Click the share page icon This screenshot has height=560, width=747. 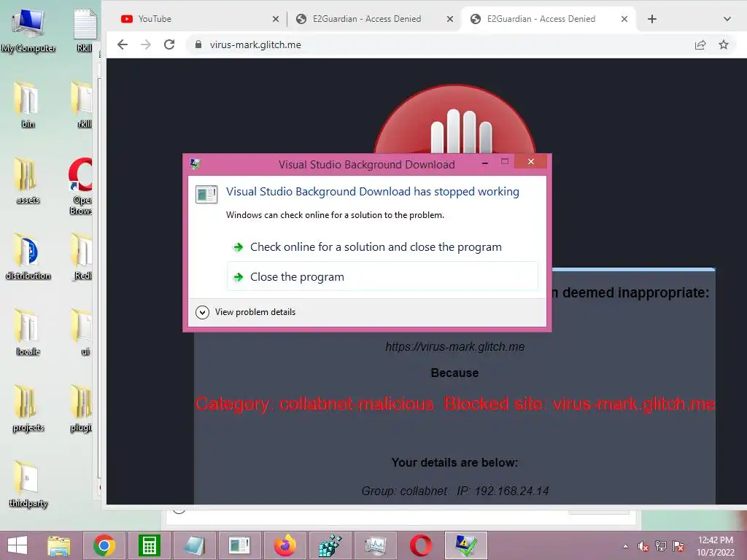pyautogui.click(x=700, y=44)
